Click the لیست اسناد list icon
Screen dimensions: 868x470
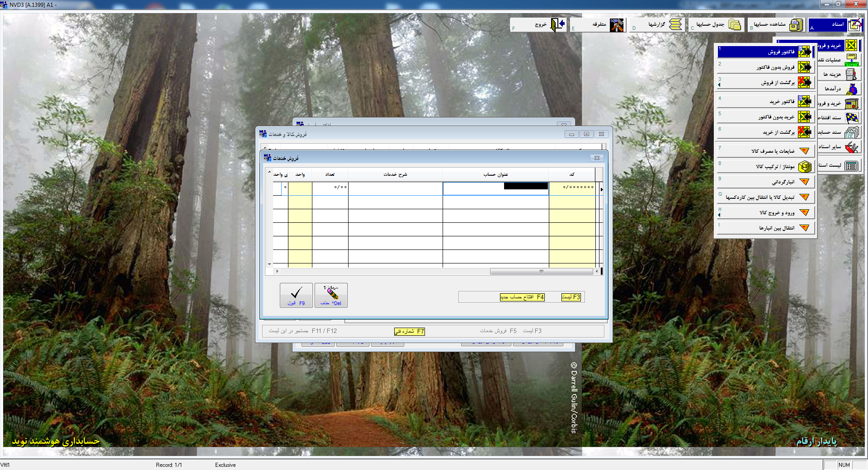[852, 166]
